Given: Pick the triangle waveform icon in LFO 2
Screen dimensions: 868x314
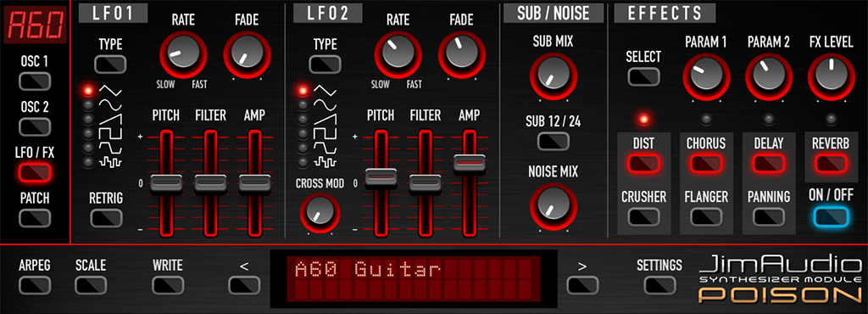Looking at the screenshot, I should [325, 89].
